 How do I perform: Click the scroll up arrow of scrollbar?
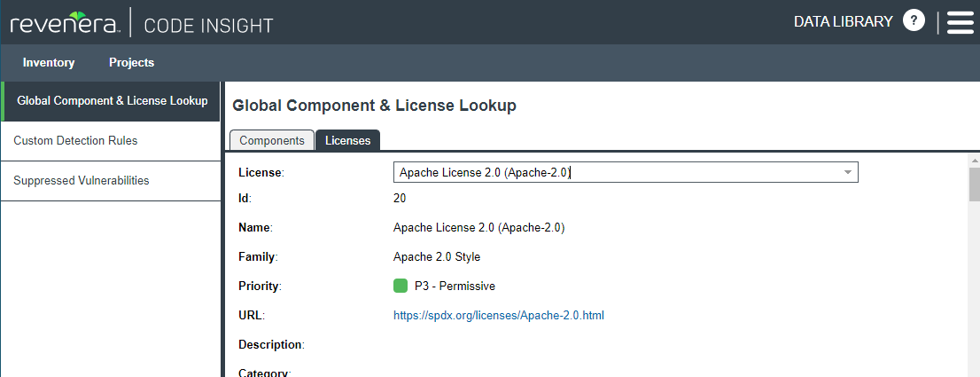[975, 161]
